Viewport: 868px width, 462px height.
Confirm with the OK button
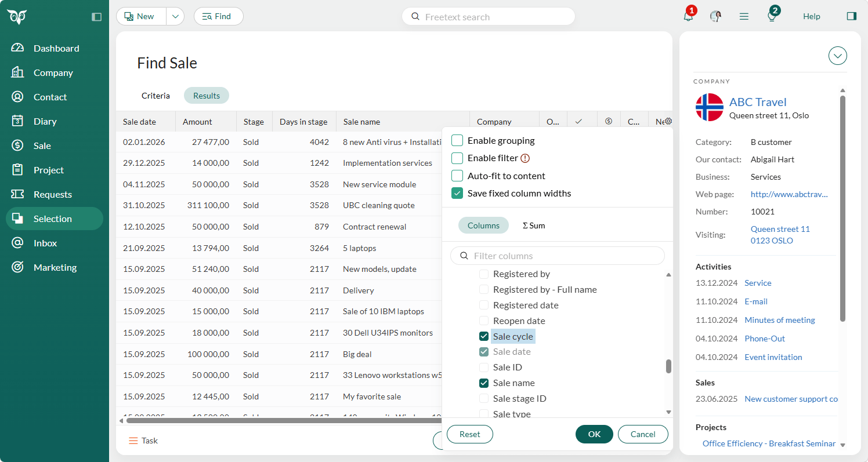(x=594, y=434)
